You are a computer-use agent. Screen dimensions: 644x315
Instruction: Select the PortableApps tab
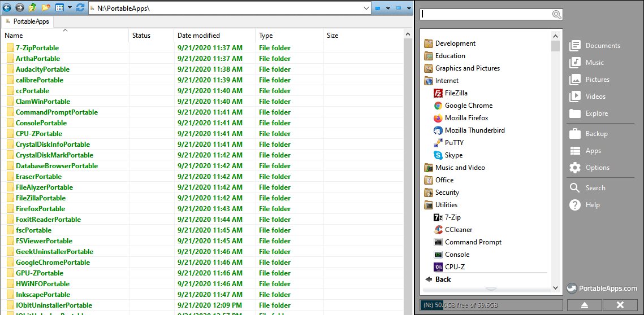tap(27, 21)
